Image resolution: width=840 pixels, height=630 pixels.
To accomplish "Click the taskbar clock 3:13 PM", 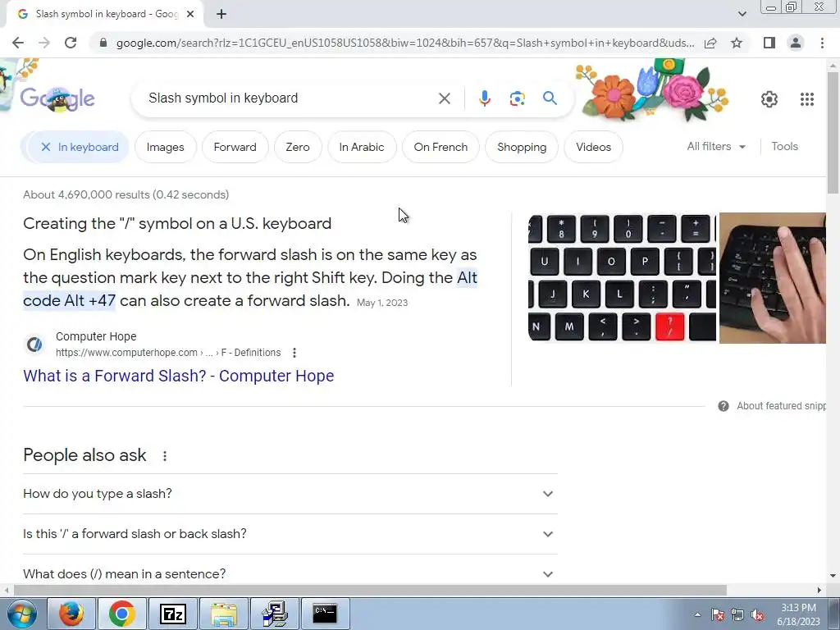I will pos(798,614).
